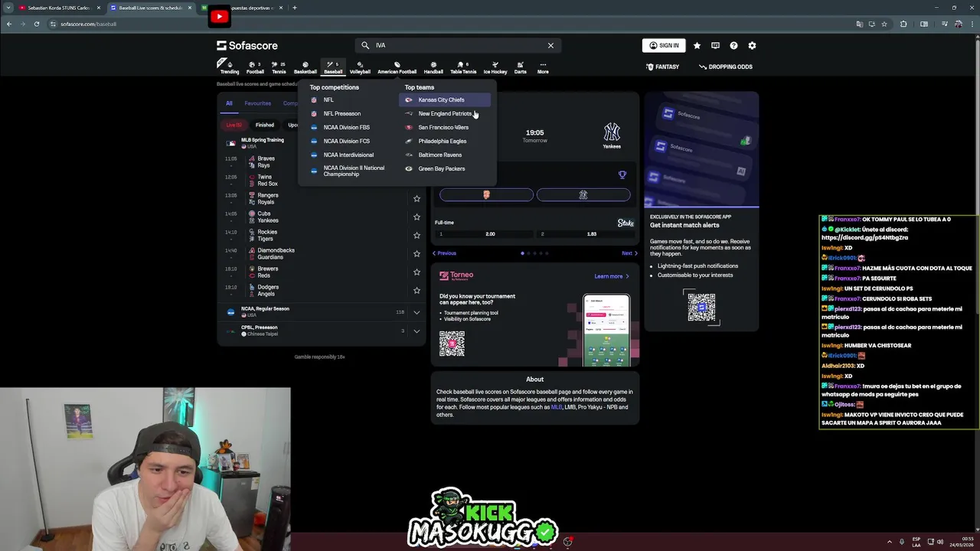The height and width of the screenshot is (551, 980).
Task: Open Ice Hockey sport icon
Action: [x=495, y=67]
